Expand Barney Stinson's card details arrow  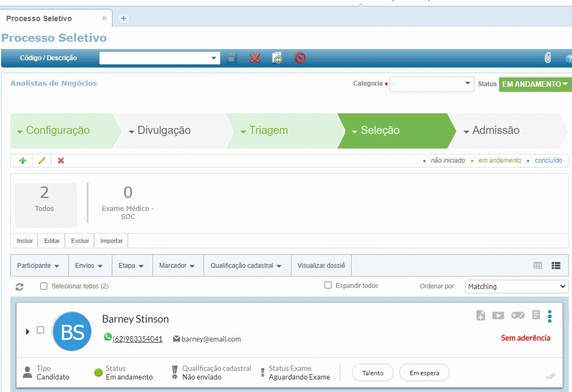click(28, 331)
